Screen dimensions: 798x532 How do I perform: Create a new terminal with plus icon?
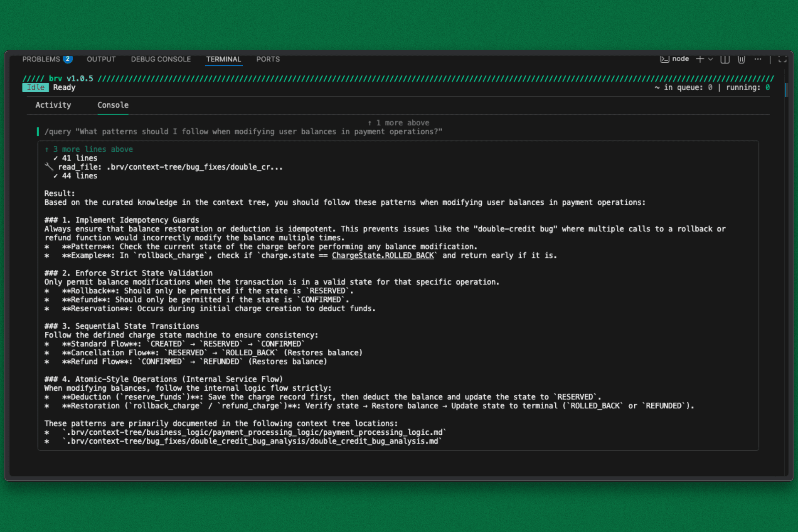click(x=700, y=59)
